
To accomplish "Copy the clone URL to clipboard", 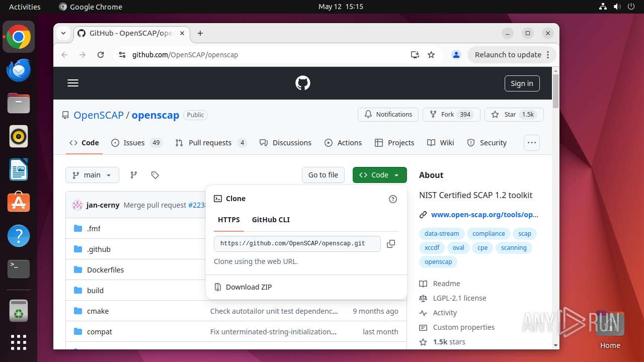I will point(391,244).
